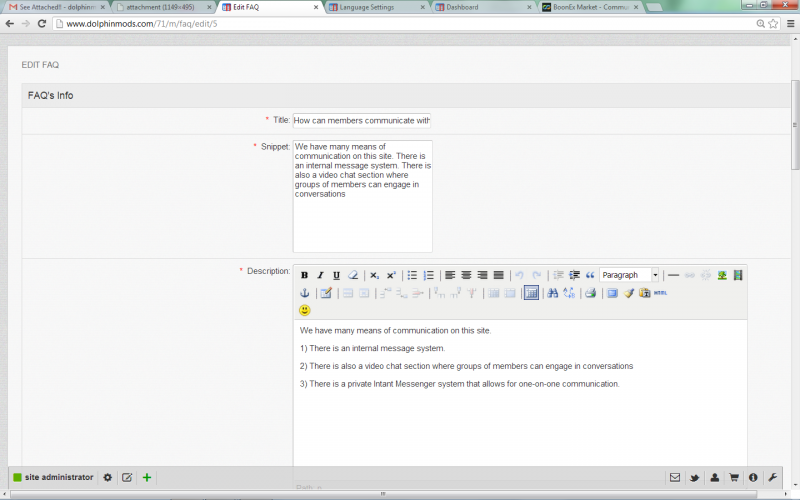This screenshot has height=500, width=800.
Task: Insert an emoticon smiley
Action: [305, 310]
